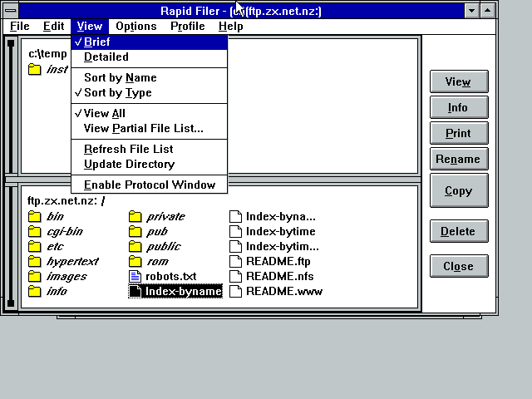Click the Index-bytim... file icon
The image size is (532, 399).
tap(235, 246)
